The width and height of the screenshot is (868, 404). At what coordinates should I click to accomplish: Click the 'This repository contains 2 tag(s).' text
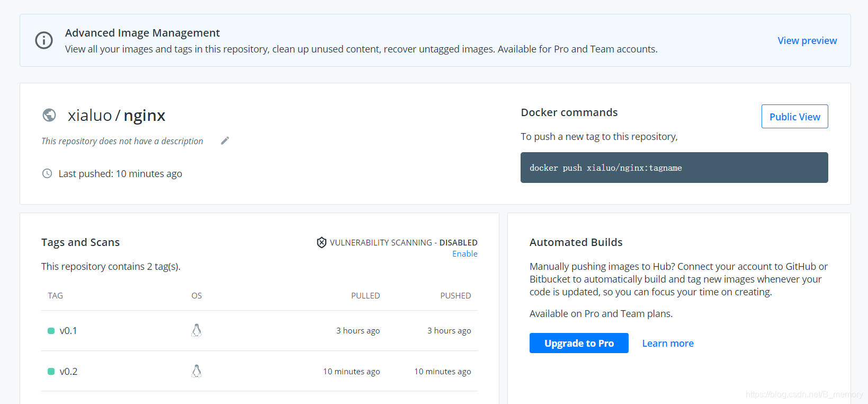[x=111, y=267]
